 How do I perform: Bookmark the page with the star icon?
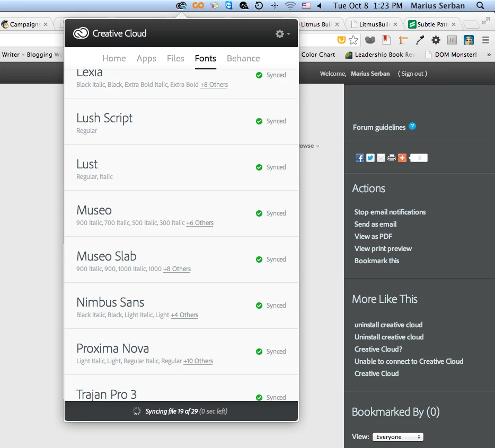tap(353, 40)
